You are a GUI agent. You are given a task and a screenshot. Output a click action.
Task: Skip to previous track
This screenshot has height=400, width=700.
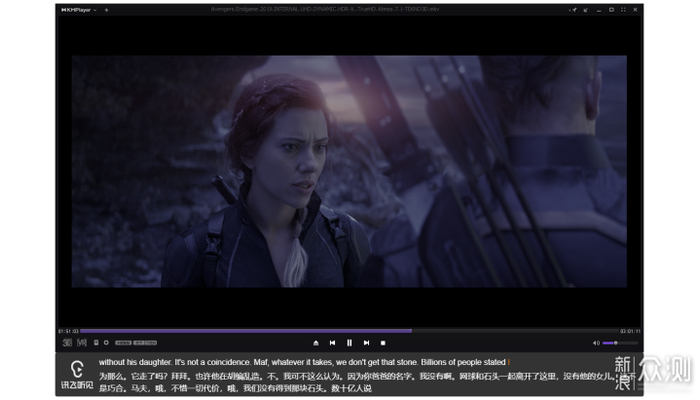point(333,343)
